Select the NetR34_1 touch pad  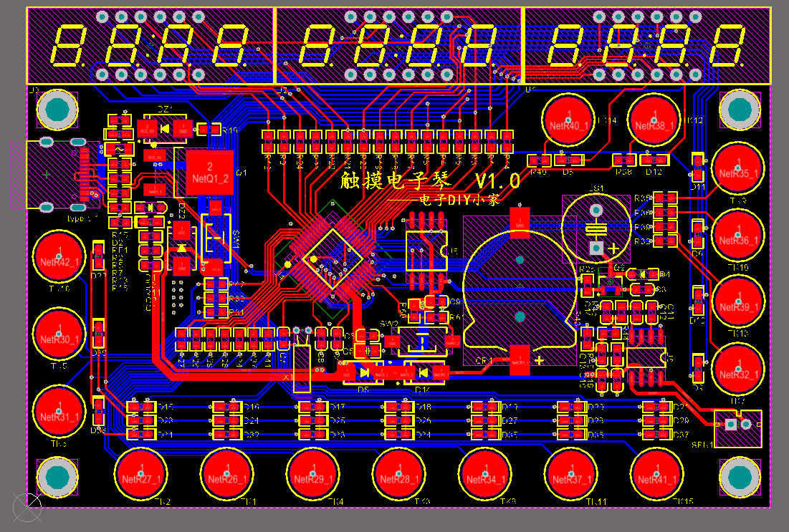pyautogui.click(x=485, y=474)
